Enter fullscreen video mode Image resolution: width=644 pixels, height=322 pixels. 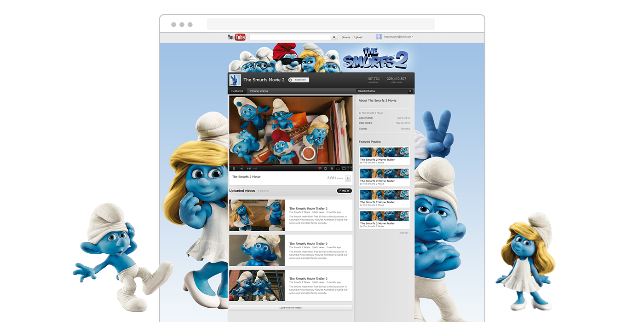[x=350, y=169]
